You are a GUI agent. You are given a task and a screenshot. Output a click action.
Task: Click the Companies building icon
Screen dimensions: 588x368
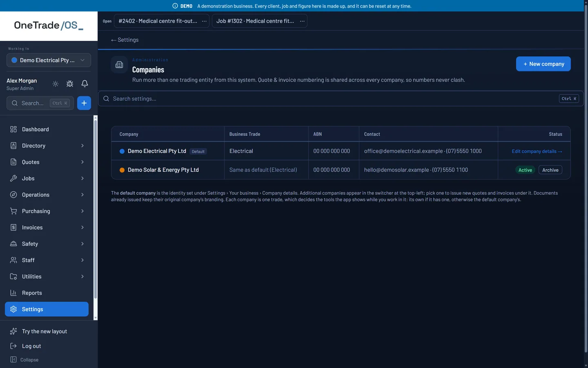pos(119,65)
